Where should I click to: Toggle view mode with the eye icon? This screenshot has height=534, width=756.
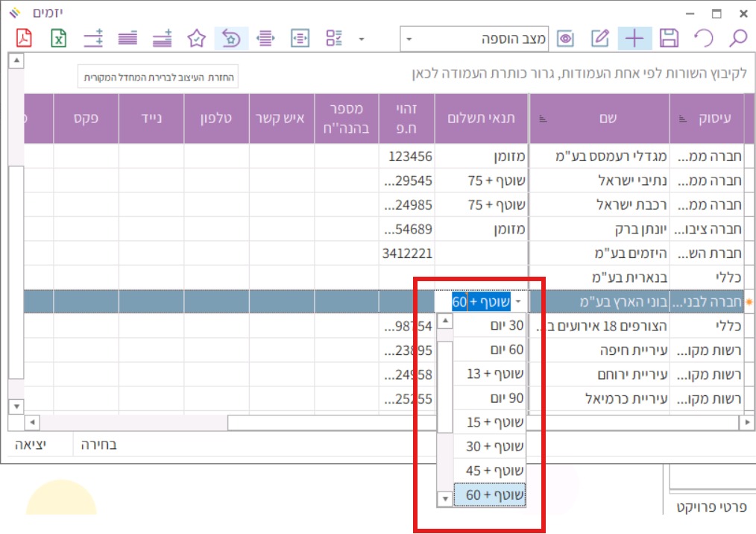pyautogui.click(x=566, y=39)
